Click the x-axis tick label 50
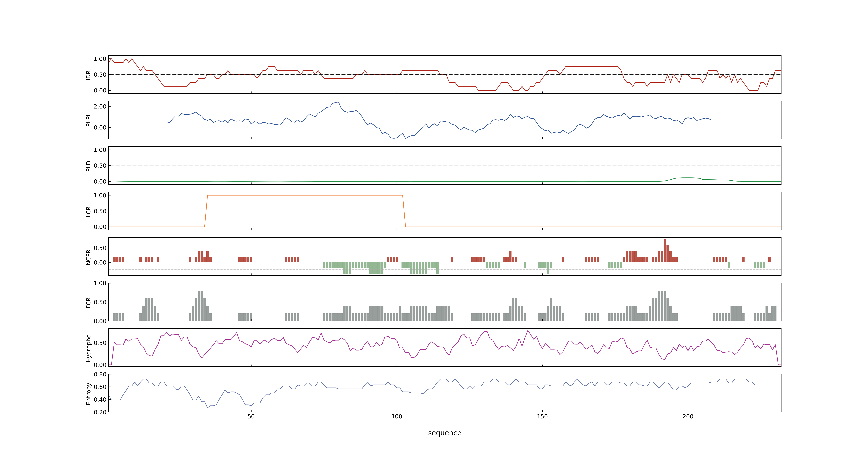Image resolution: width=868 pixels, height=463 pixels. (x=251, y=416)
